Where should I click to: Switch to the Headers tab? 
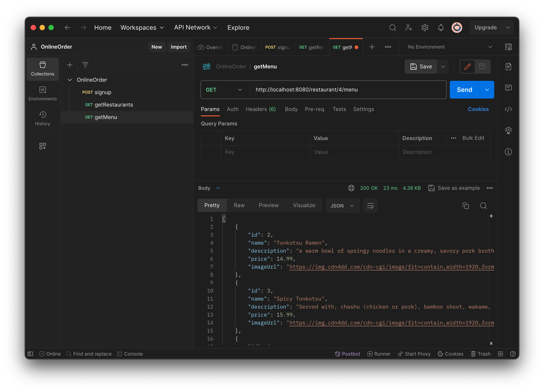pyautogui.click(x=260, y=109)
